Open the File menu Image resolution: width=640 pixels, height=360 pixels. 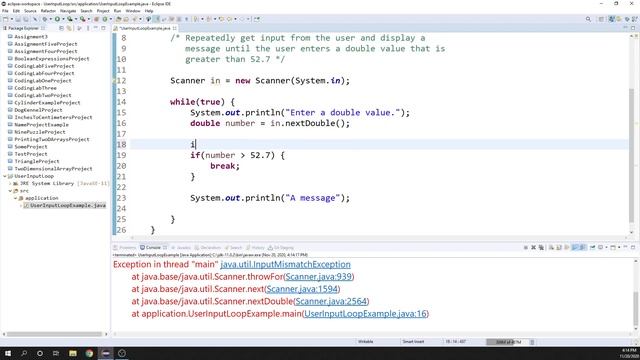(x=5, y=11)
